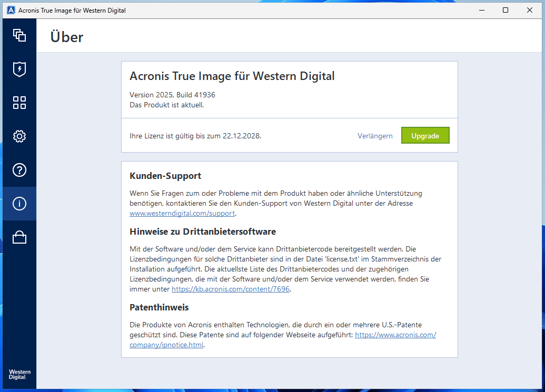Click the Hinweise zu Drittanbietersoftware heading
The width and height of the screenshot is (545, 392).
(x=203, y=232)
